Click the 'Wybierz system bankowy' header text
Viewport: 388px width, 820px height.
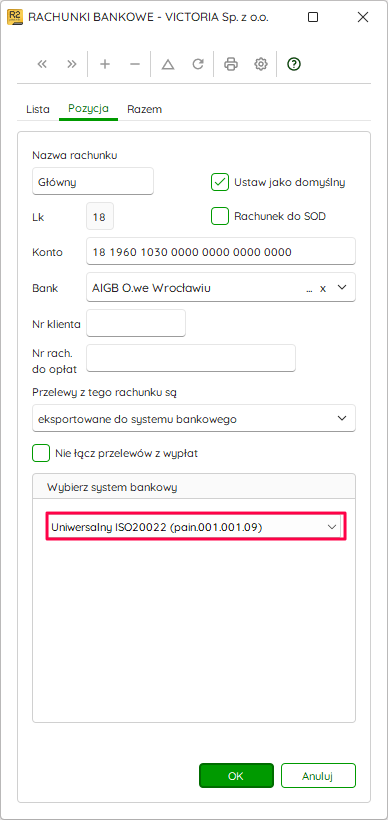pyautogui.click(x=112, y=487)
